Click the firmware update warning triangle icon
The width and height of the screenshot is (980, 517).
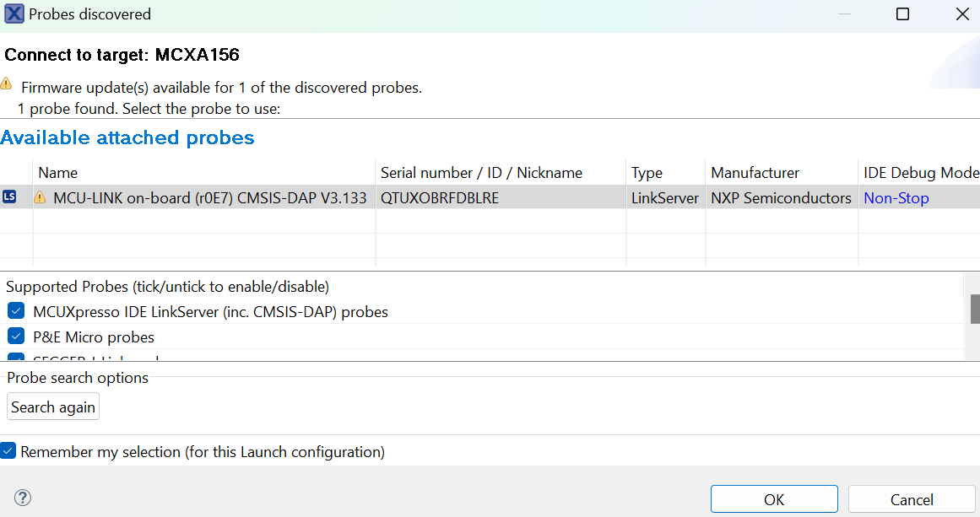click(x=7, y=84)
